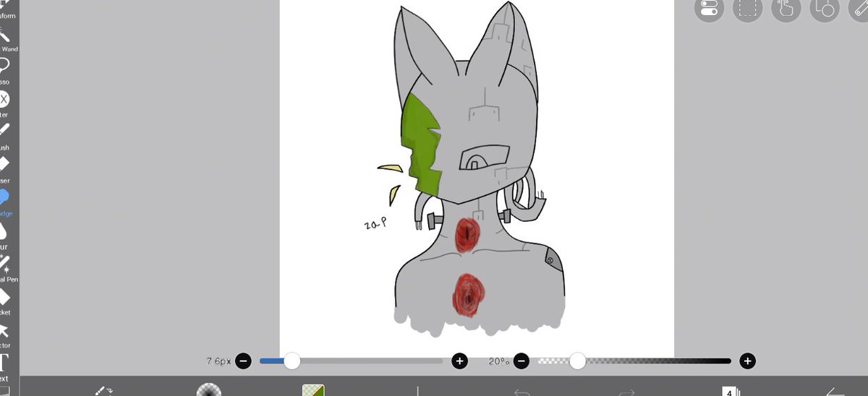This screenshot has height=396, width=868.
Task: Click the 20% opacity value
Action: pos(498,361)
